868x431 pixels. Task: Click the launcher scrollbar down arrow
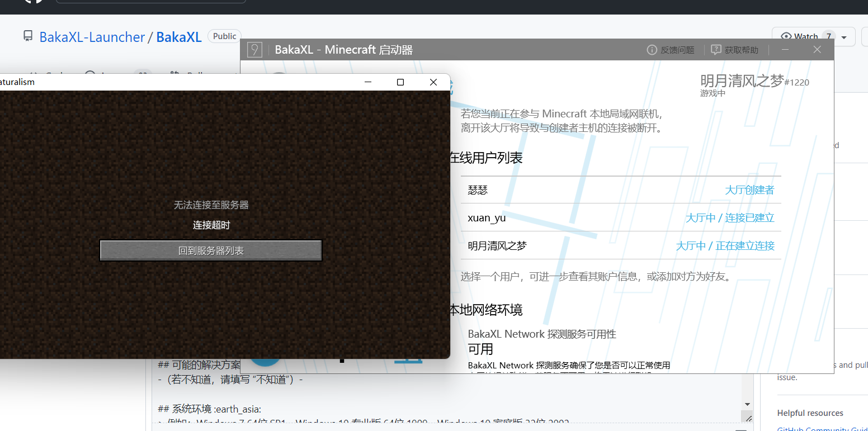pos(748,405)
